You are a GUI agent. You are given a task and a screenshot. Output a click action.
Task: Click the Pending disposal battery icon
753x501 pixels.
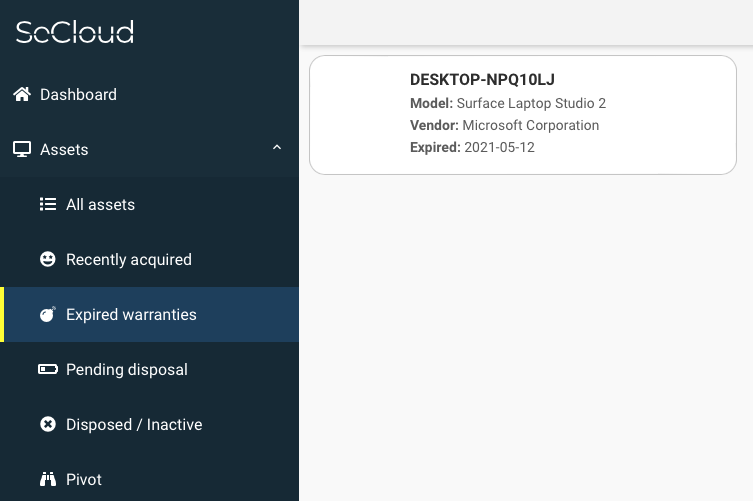(x=48, y=370)
